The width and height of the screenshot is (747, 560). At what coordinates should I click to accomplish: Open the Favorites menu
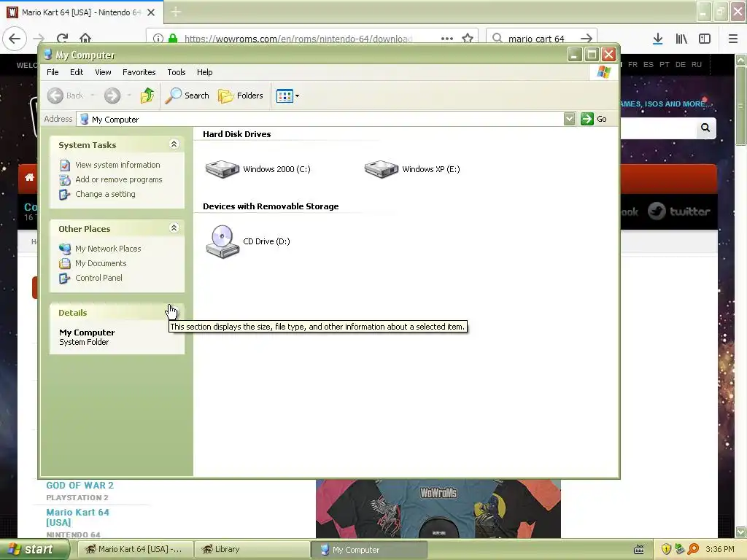point(139,72)
